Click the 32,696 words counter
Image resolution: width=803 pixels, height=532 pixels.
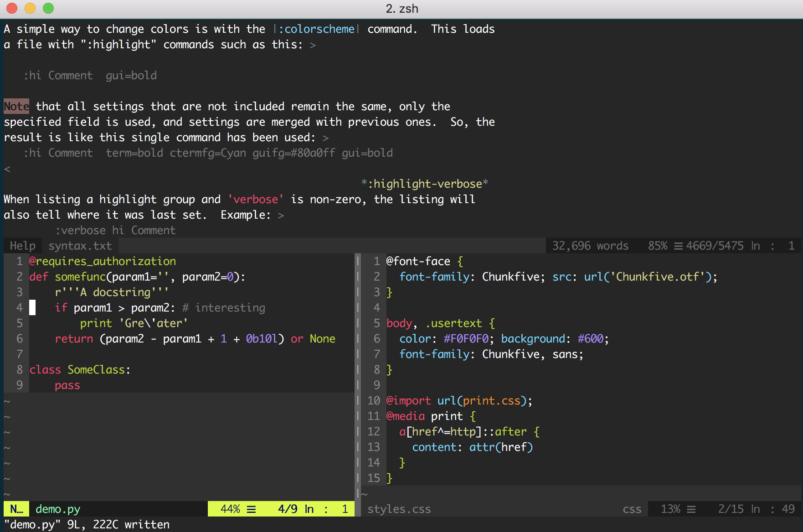click(590, 246)
